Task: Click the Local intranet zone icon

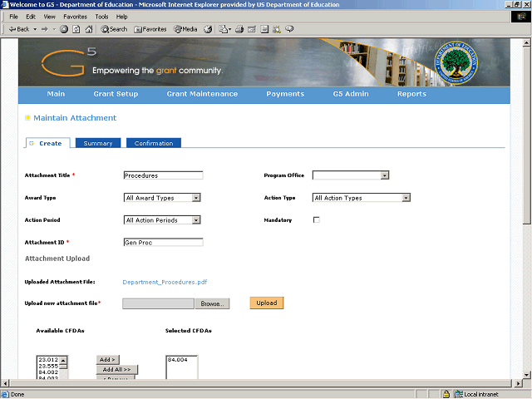Action: click(x=459, y=394)
